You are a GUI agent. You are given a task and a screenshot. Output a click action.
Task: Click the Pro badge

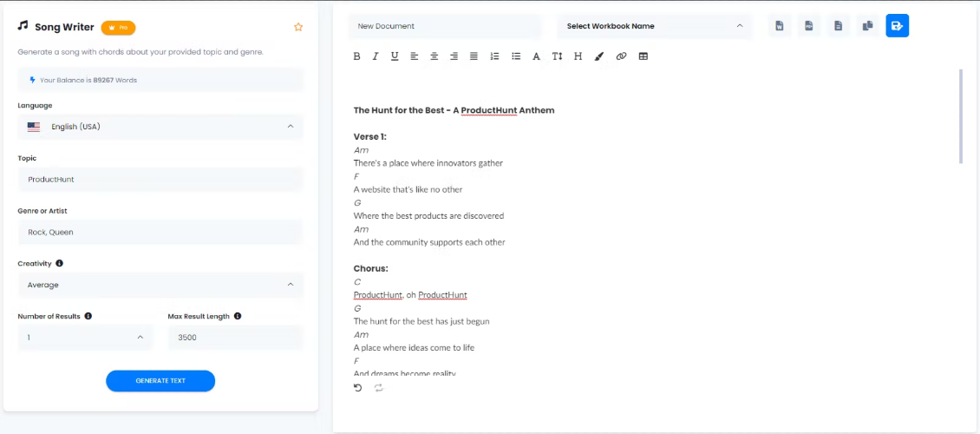click(x=118, y=28)
